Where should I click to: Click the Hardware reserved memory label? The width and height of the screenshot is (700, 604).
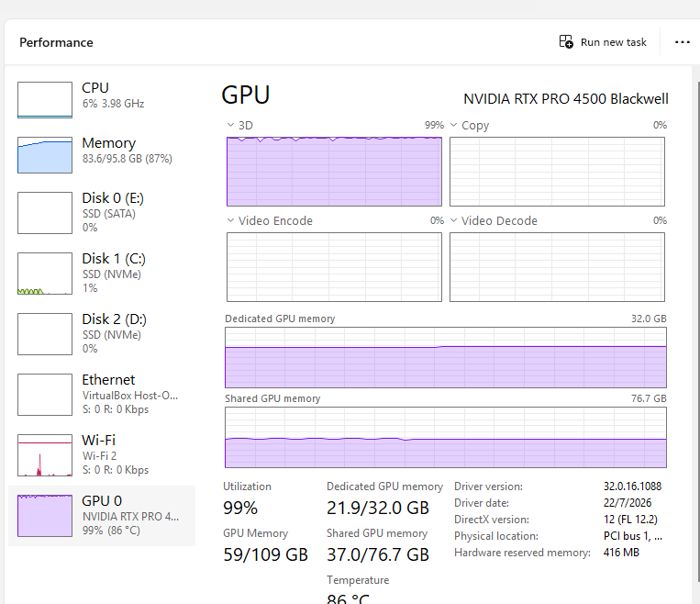pos(522,553)
